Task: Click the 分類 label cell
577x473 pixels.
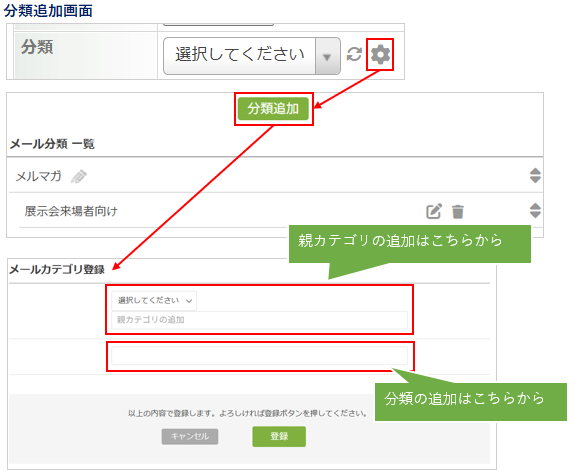Action: [86, 55]
